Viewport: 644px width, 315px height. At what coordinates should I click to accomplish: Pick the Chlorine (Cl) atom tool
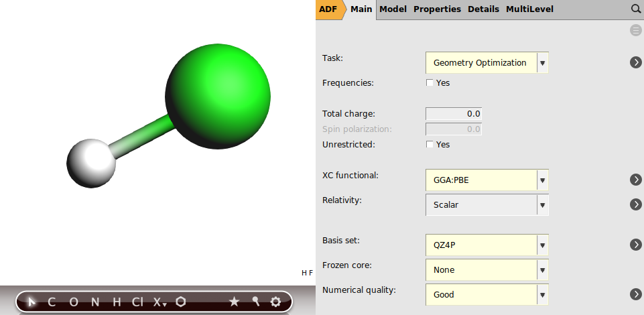137,302
